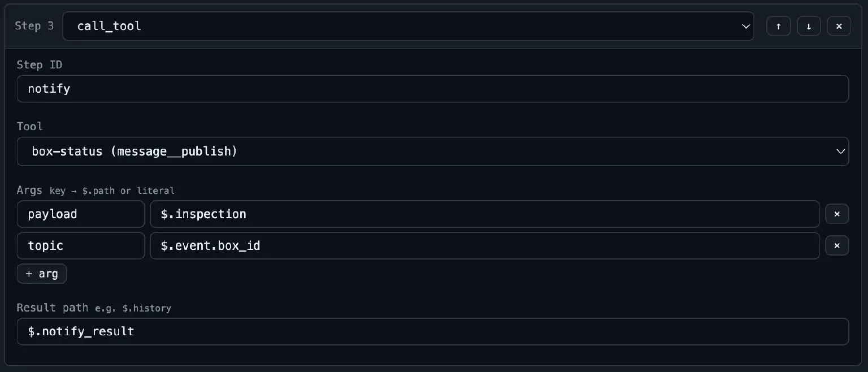
Task: Move Step 3 up with the arrow
Action: click(779, 27)
